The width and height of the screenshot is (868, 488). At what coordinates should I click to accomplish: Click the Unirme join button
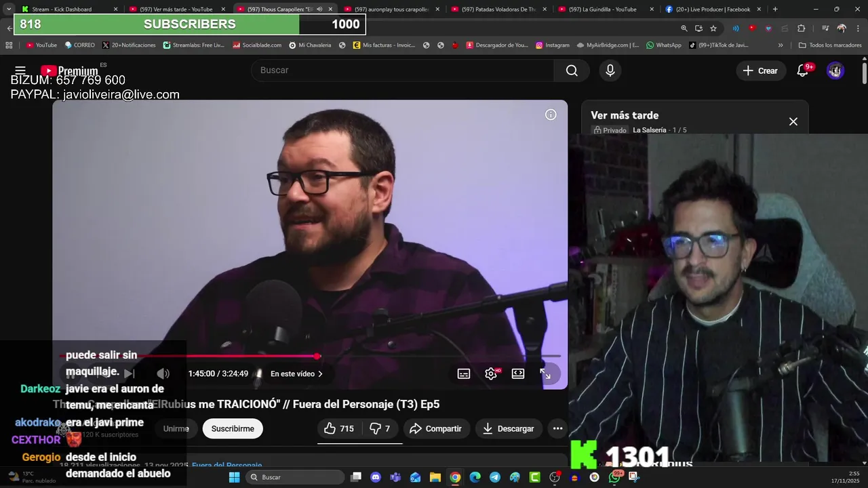176,428
